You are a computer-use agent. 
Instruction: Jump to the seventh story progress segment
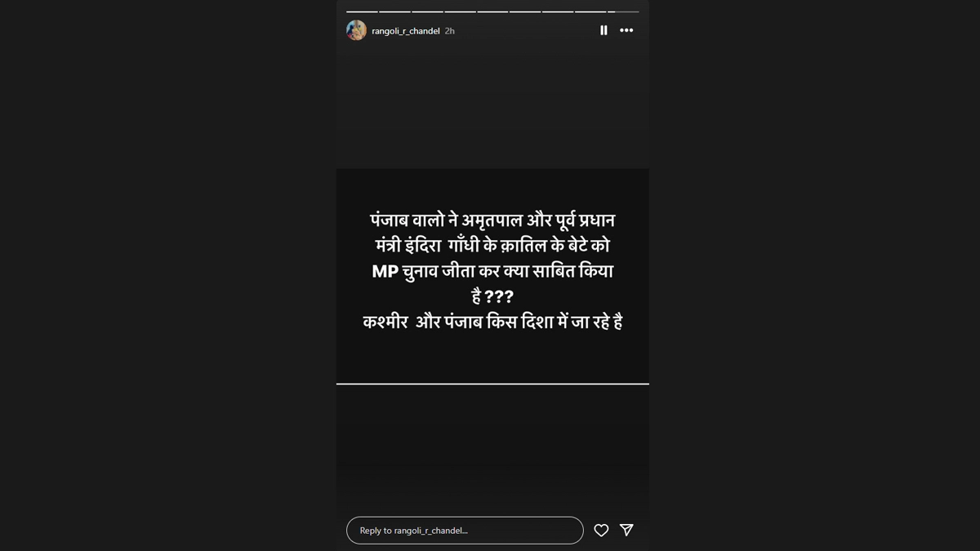[558, 11]
